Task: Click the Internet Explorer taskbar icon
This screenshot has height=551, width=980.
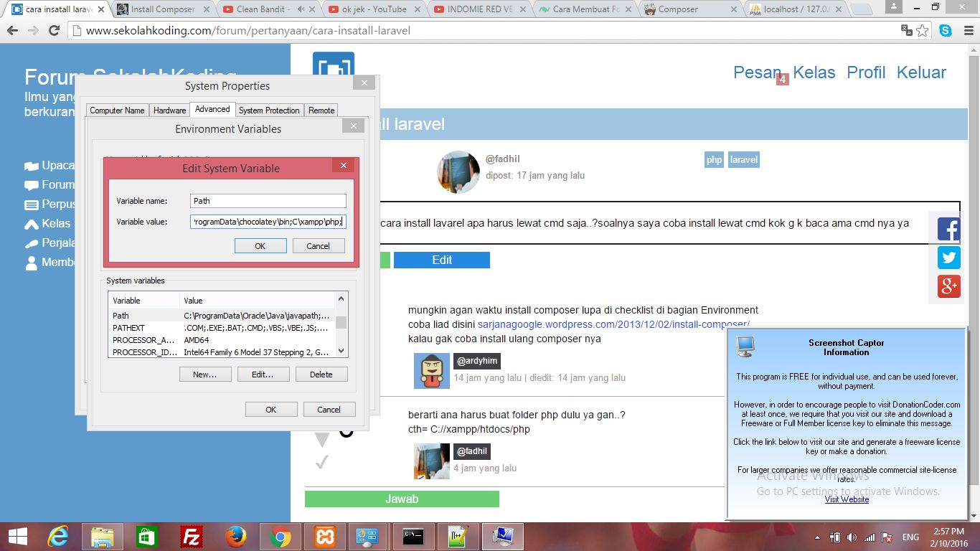Action: tap(58, 537)
